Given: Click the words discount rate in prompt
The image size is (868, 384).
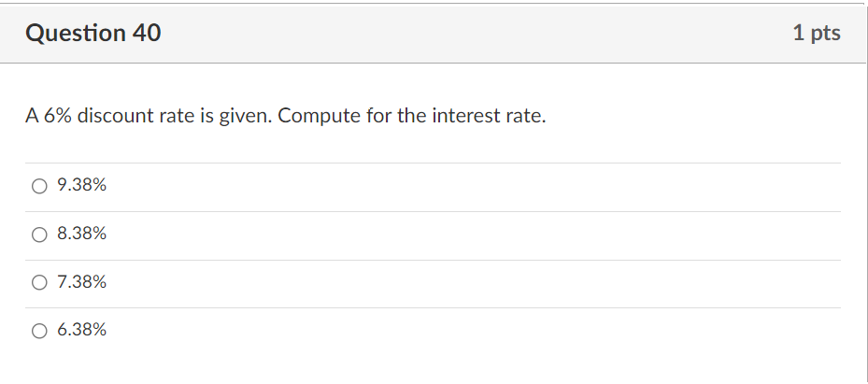Looking at the screenshot, I should [x=130, y=119].
